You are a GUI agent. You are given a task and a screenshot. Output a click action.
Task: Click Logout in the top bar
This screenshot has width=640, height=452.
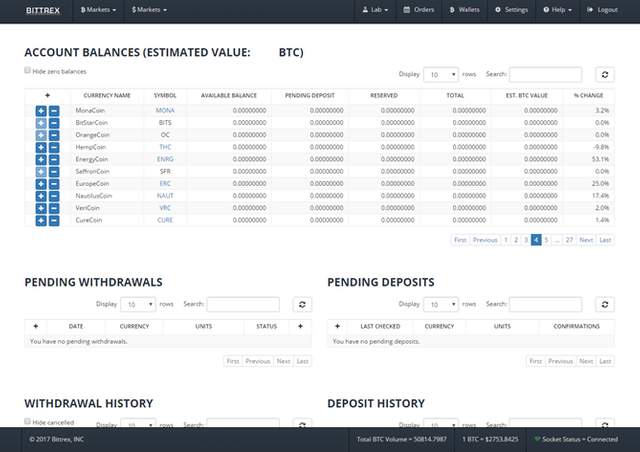click(x=602, y=10)
